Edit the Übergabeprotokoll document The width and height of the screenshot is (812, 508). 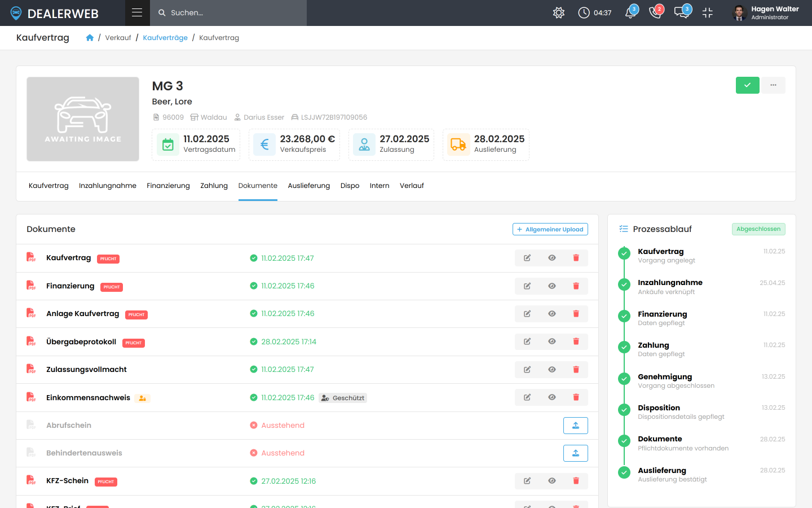tap(527, 341)
